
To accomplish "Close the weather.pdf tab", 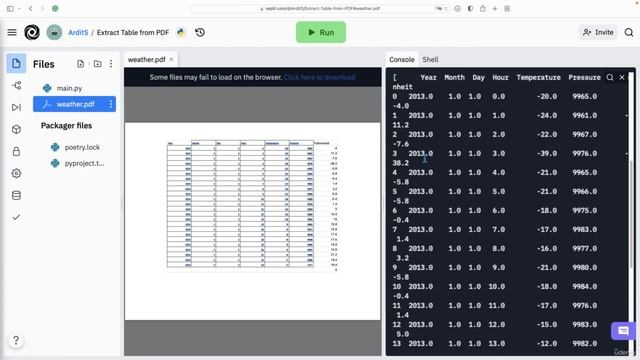I will [171, 60].
